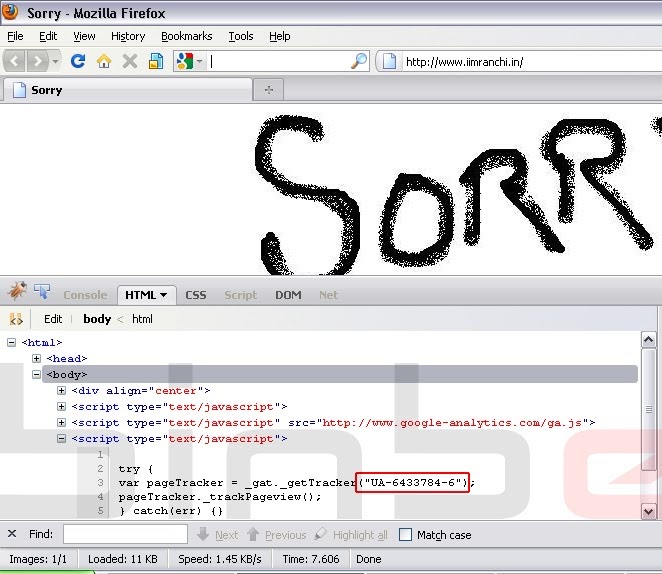The height and width of the screenshot is (574, 662).
Task: Expand the head node
Action: click(x=37, y=358)
